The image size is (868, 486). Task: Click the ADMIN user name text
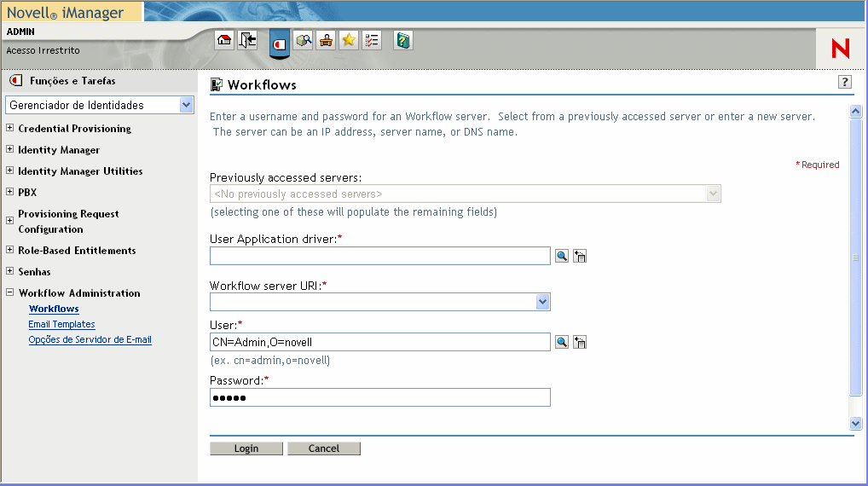20,32
